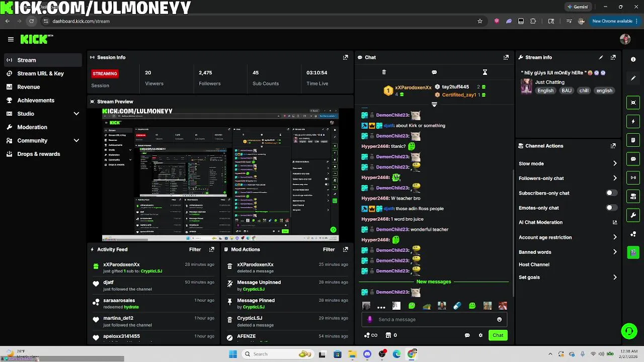Click in the Send a message field
The image size is (644, 362).
tap(435, 319)
